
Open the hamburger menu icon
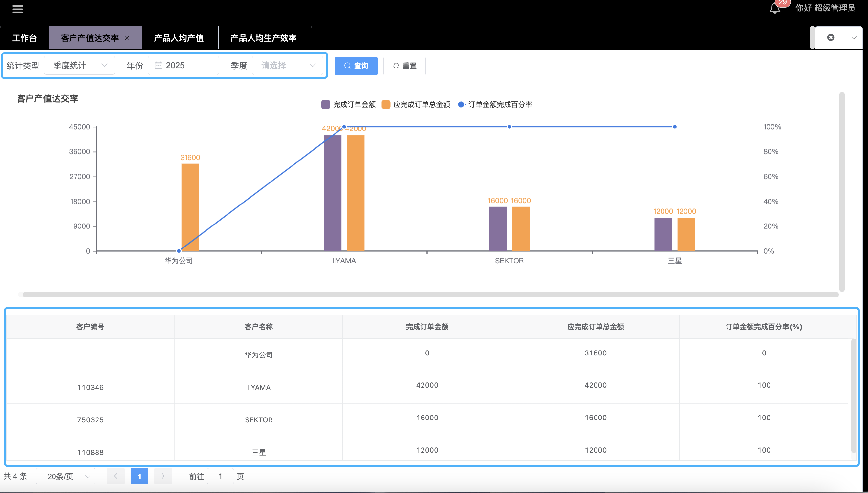[x=18, y=9]
